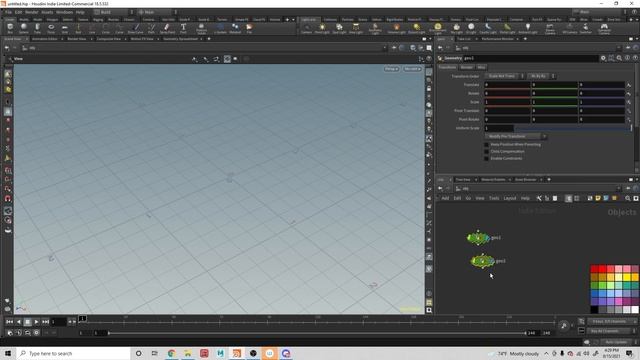Click Auto Update button in status bar
Screen dimensions: 640x360
pos(616,342)
